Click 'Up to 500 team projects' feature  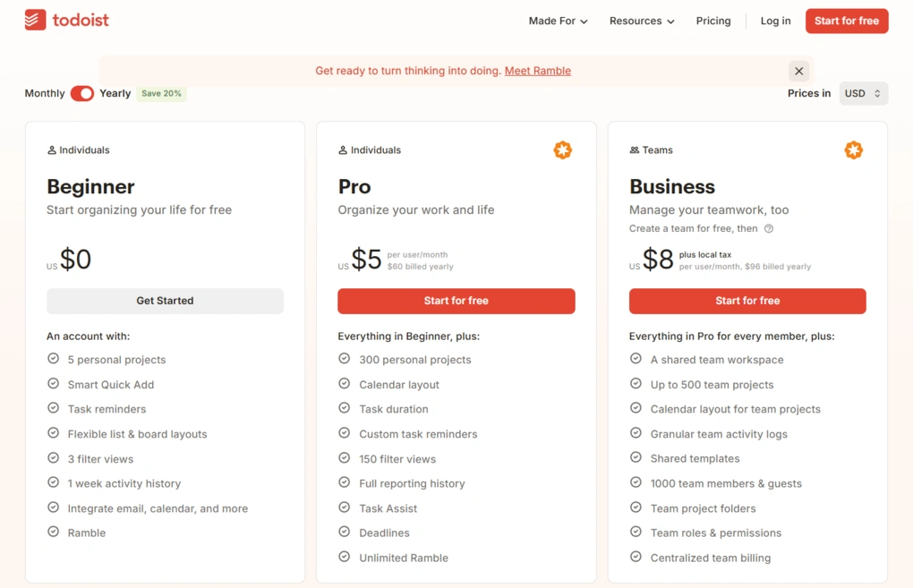[x=712, y=385]
